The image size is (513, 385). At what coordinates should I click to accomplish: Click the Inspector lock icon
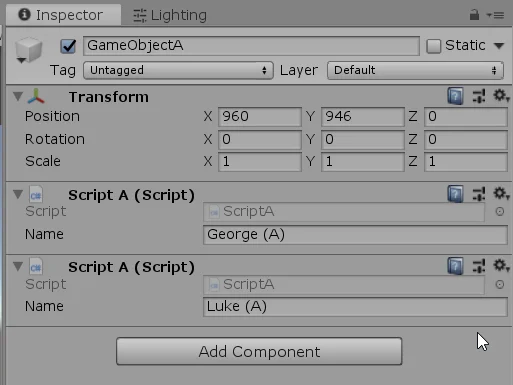pos(474,15)
